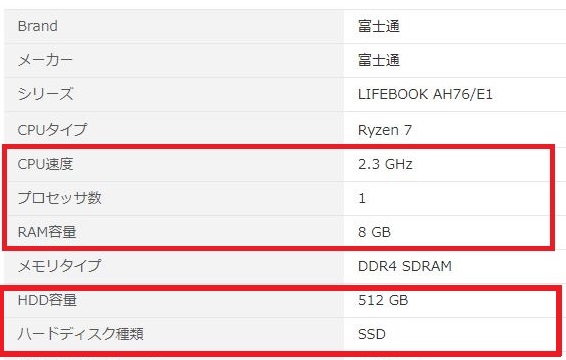The image size is (566, 360).
Task: Select the 富士通 value next to メーカー
Action: click(x=379, y=60)
